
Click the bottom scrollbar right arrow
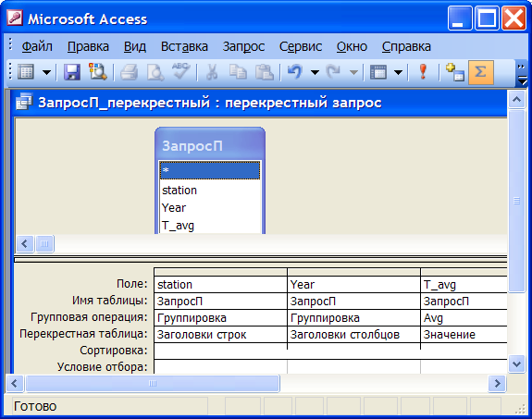tap(497, 383)
